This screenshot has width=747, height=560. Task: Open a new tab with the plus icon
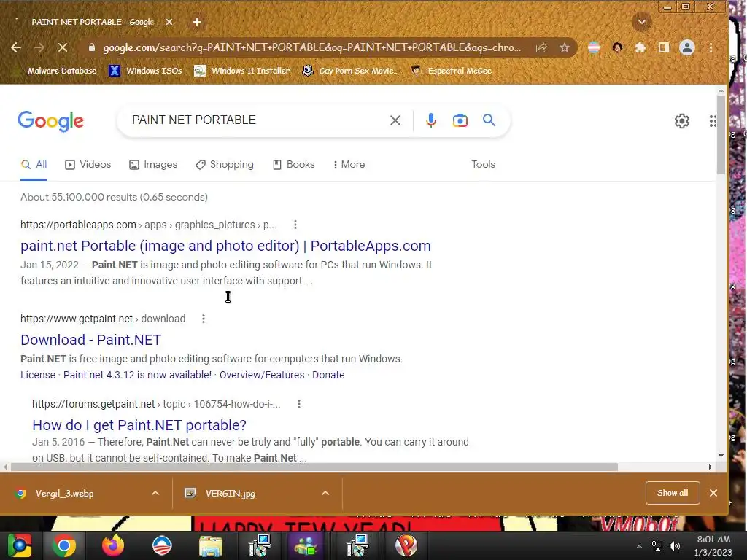(x=197, y=22)
